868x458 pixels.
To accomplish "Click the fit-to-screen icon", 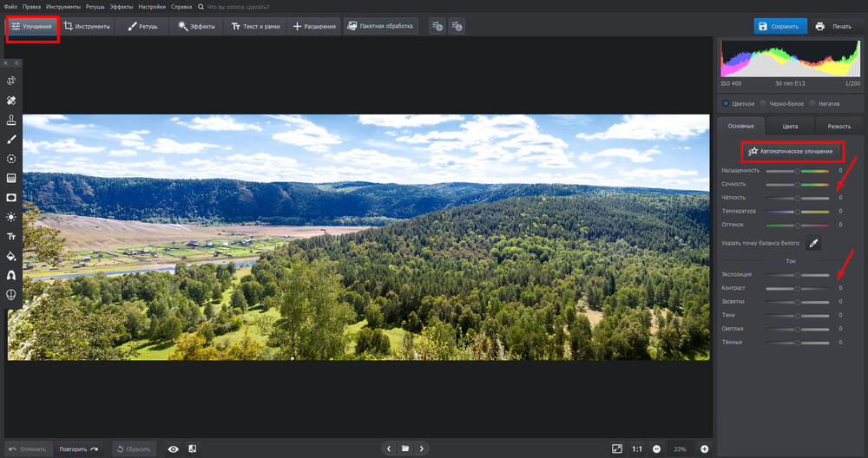I will pyautogui.click(x=617, y=448).
